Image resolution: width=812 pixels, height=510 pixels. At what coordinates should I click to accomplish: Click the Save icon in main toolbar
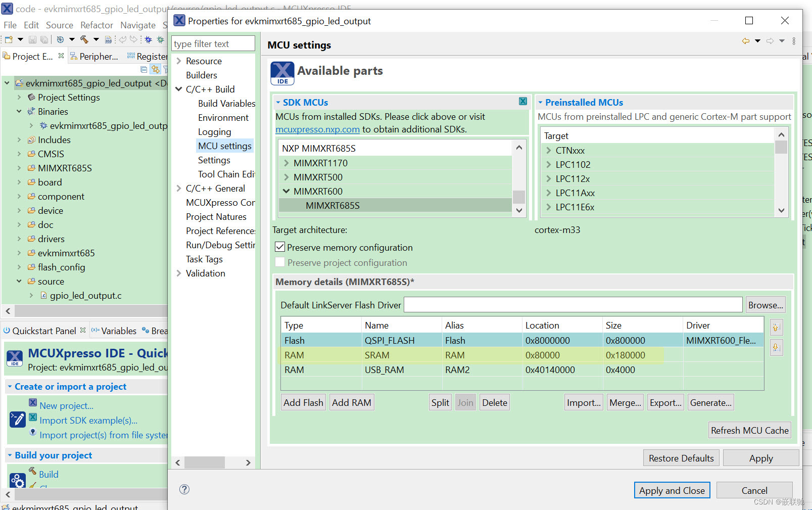pos(32,39)
